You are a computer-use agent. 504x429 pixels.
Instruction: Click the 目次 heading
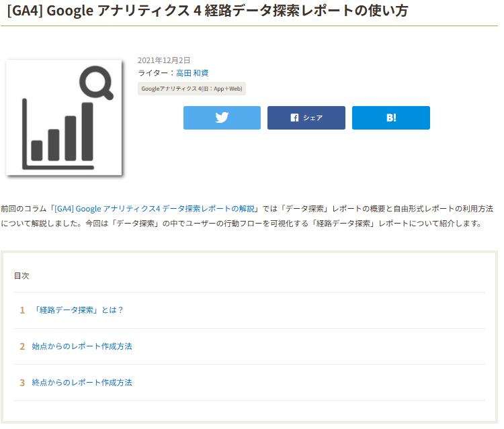[22, 276]
